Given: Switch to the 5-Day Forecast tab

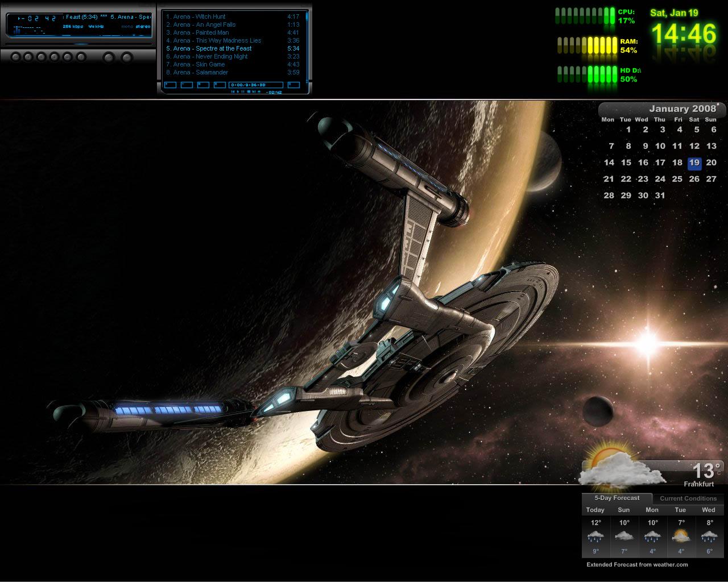Looking at the screenshot, I should point(617,498).
